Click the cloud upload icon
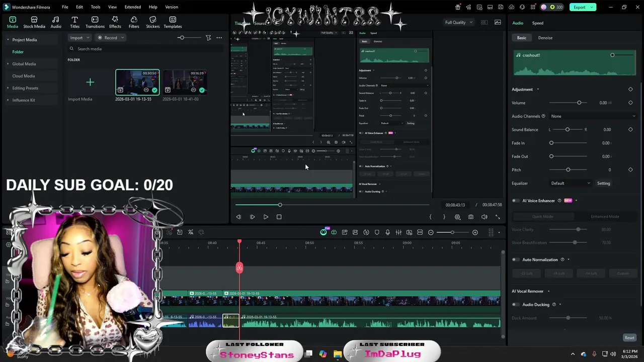This screenshot has width=644, height=362. coord(512,7)
